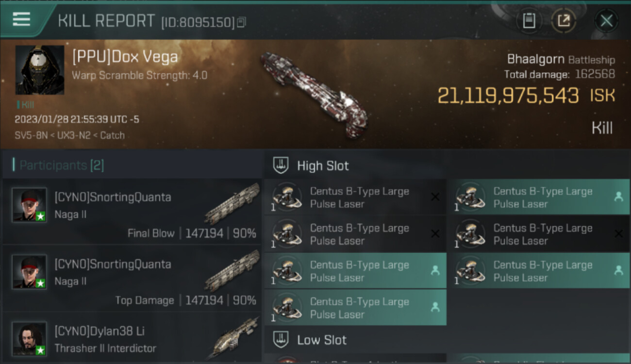The image size is (631, 364).
Task: Click the SV5-8N location link
Action: click(x=31, y=135)
